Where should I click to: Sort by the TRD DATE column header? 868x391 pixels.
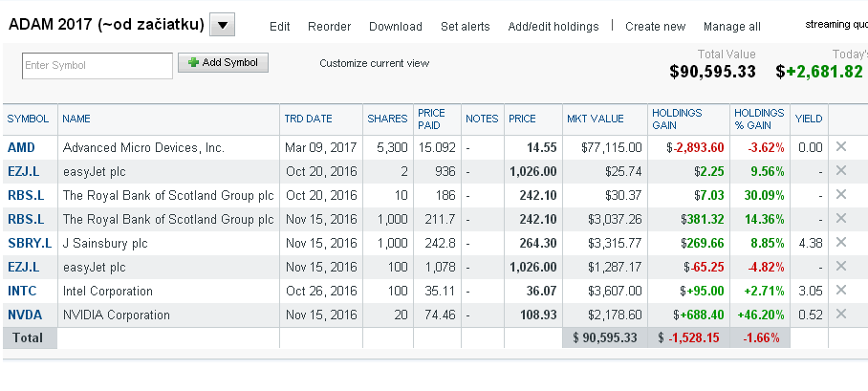point(309,119)
